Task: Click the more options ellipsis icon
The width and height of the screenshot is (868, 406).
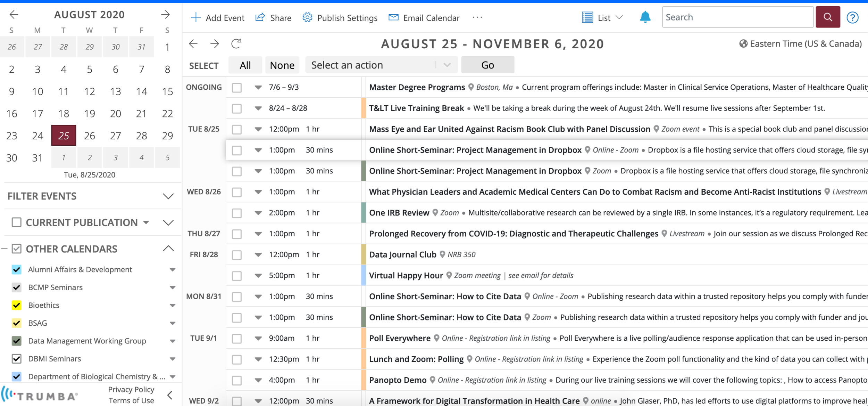Action: point(477,17)
